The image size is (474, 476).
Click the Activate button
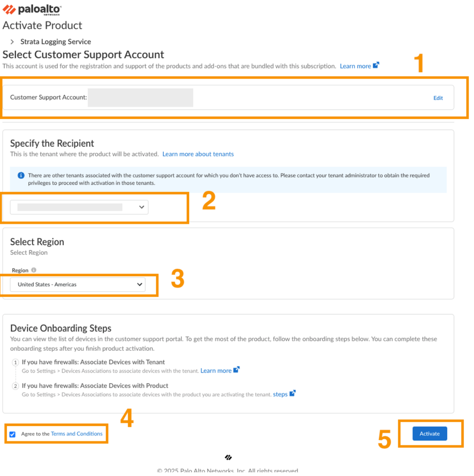point(429,434)
